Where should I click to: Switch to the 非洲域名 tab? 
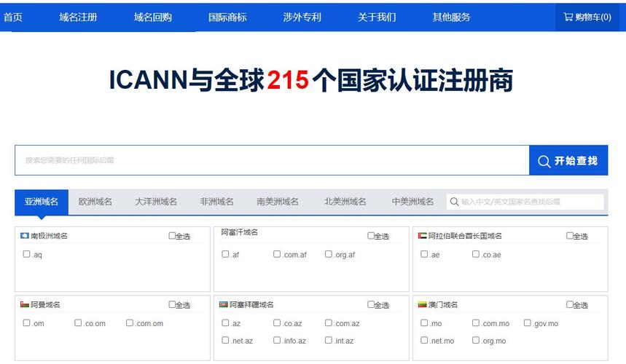[216, 202]
